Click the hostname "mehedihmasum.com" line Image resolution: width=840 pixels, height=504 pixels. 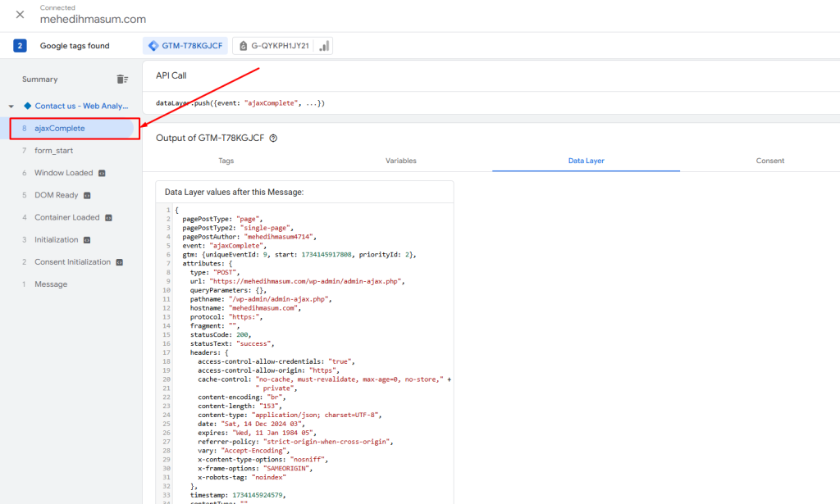click(245, 308)
